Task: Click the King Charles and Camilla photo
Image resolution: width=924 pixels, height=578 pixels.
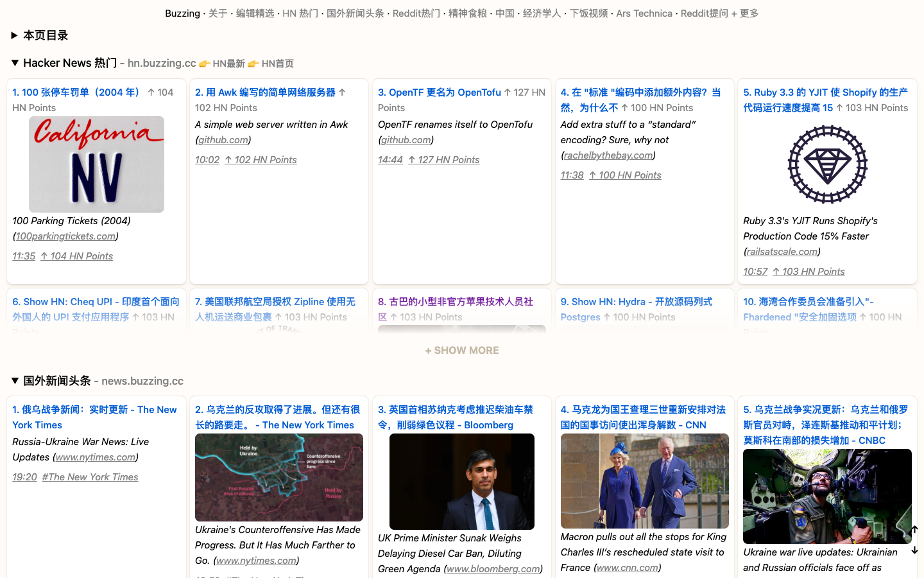Action: click(x=645, y=481)
